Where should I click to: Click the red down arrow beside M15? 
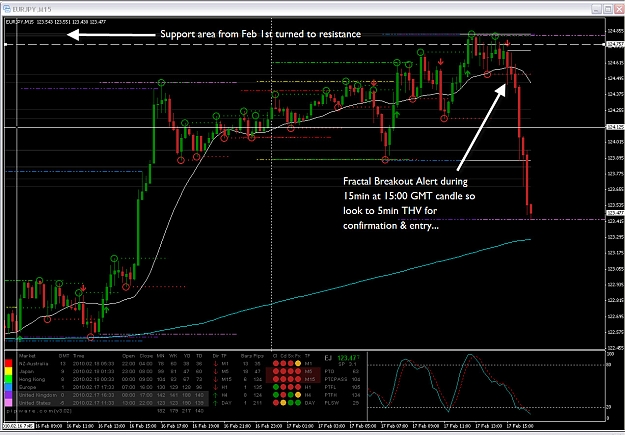(x=215, y=379)
